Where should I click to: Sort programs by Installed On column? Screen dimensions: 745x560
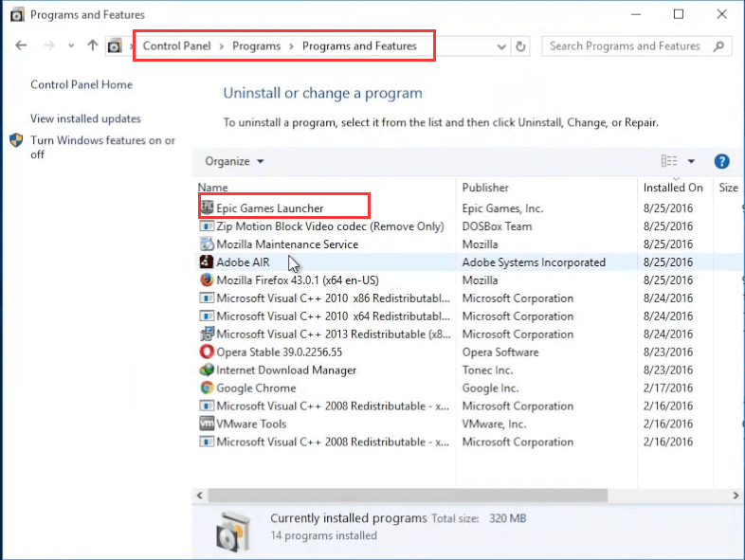[673, 188]
